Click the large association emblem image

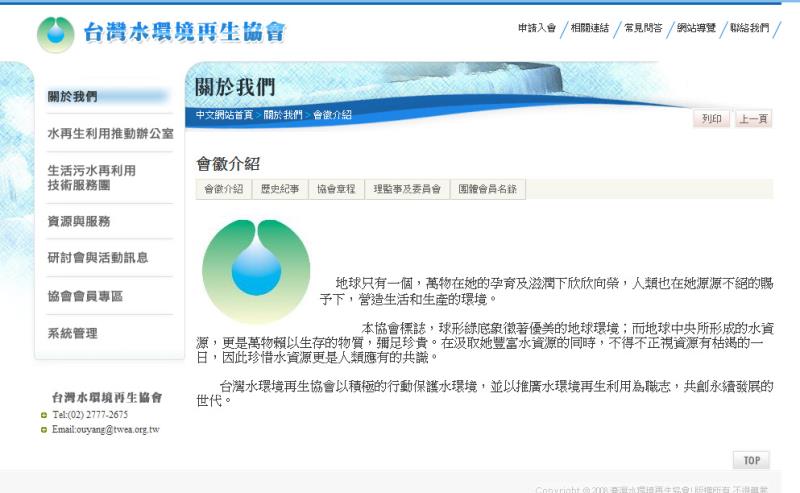[256, 270]
